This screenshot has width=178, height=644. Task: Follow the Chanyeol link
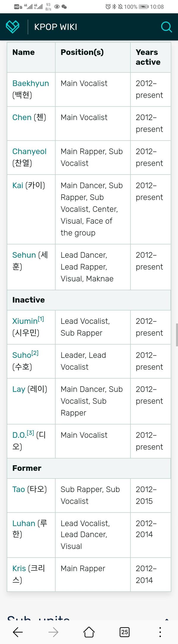[29, 151]
